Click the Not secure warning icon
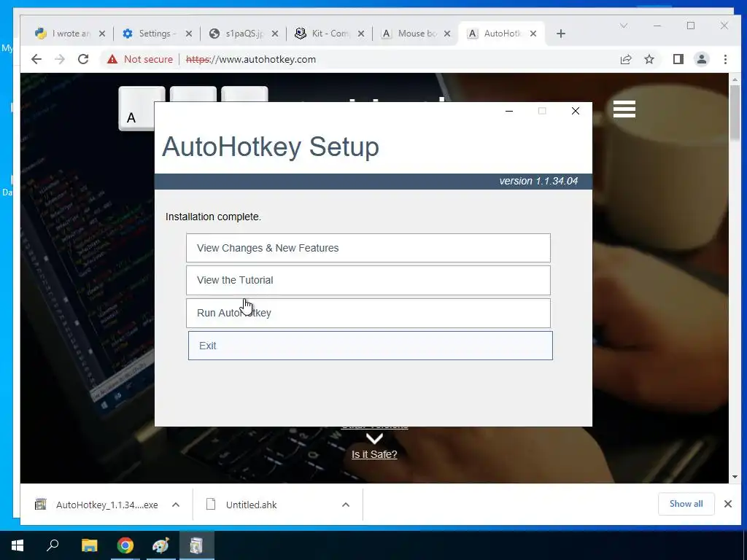 [112, 59]
